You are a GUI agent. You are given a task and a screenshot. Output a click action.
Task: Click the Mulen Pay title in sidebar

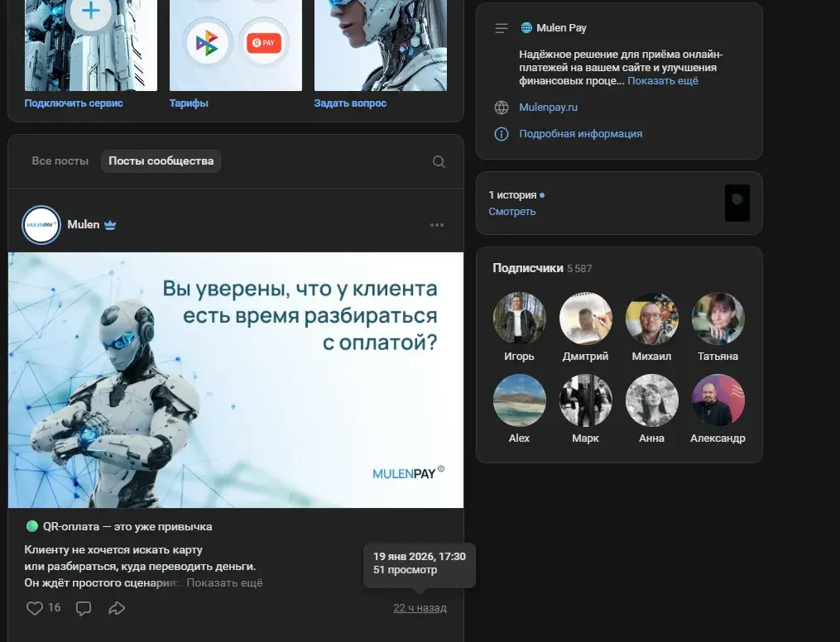pyautogui.click(x=561, y=28)
